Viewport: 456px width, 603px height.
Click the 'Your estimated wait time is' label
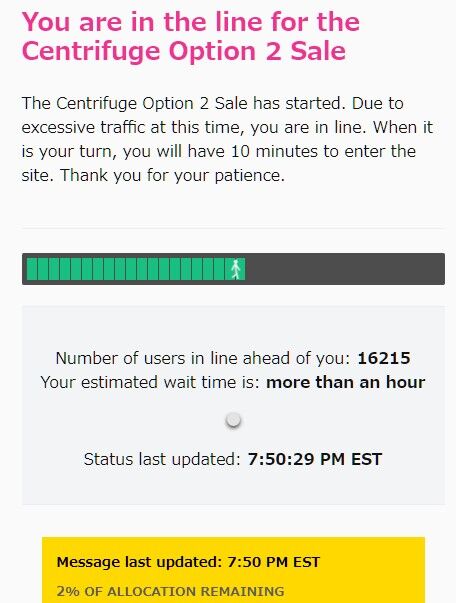click(150, 382)
